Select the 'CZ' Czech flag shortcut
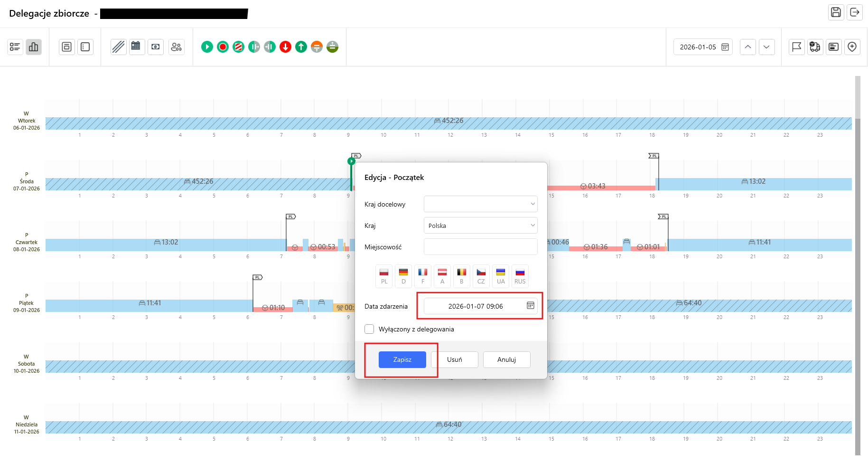Image resolution: width=868 pixels, height=462 pixels. tap(481, 276)
